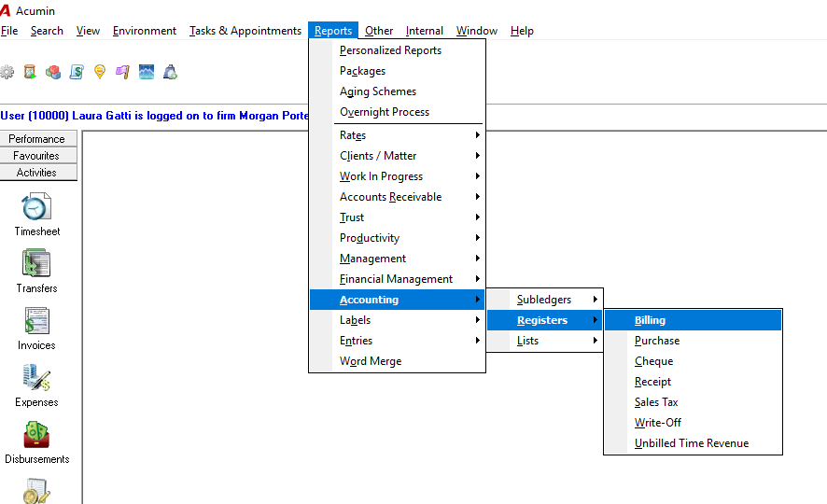Screen dimensions: 827x504
Task: Open the Cheque register report
Action: (x=693, y=361)
